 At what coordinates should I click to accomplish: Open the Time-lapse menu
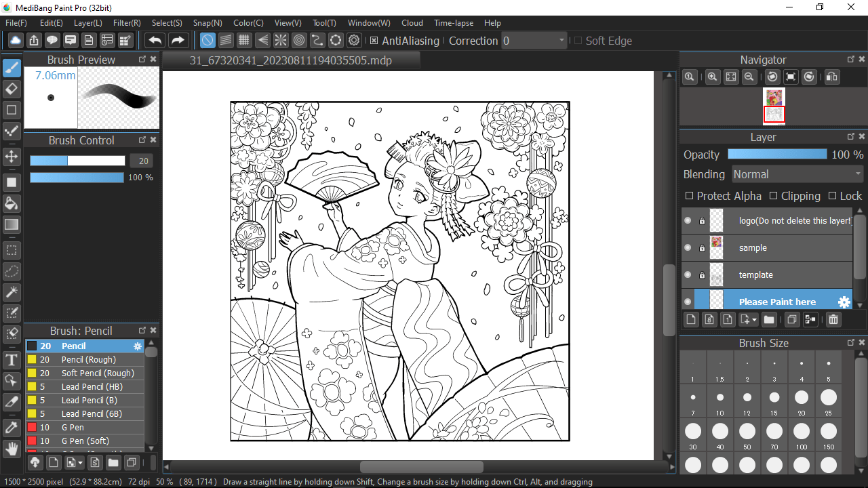[x=454, y=23]
